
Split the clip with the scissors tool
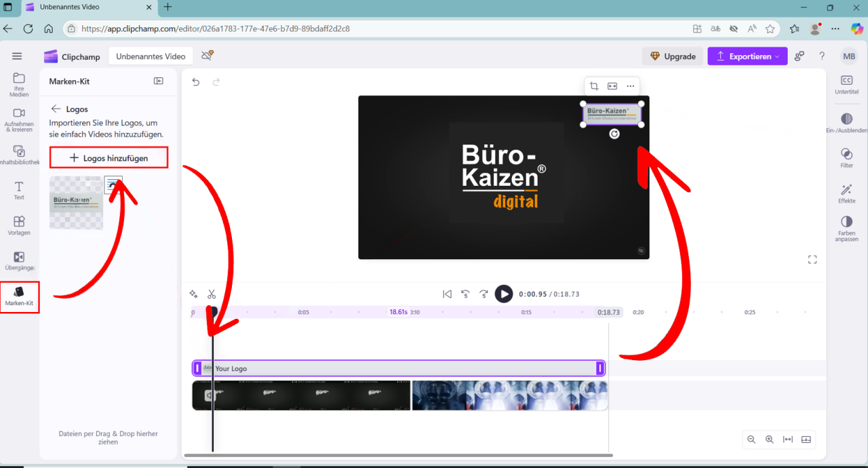[x=212, y=294]
